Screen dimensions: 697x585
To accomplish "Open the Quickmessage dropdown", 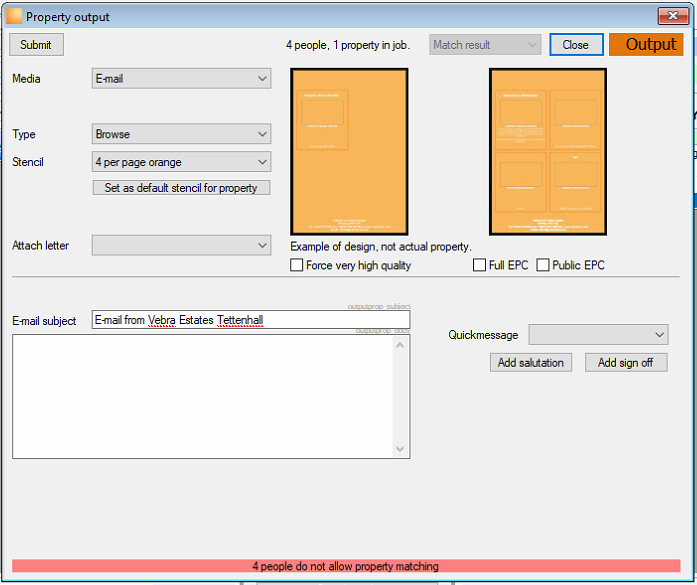I will (x=598, y=334).
